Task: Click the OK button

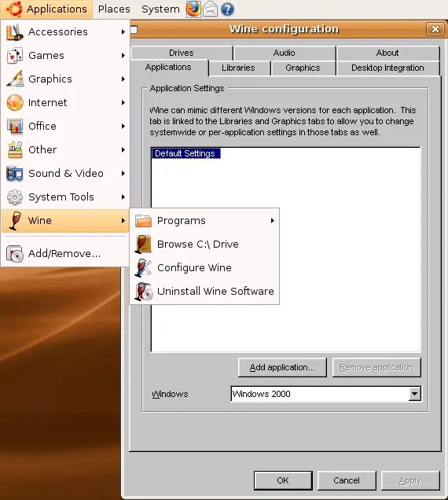Action: (283, 480)
